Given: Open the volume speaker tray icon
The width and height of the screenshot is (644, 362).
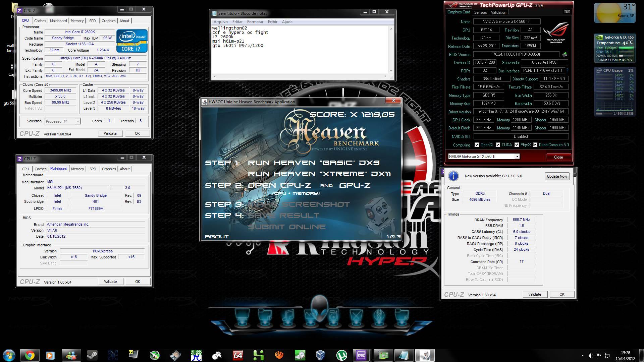Looking at the screenshot, I should click(591, 356).
